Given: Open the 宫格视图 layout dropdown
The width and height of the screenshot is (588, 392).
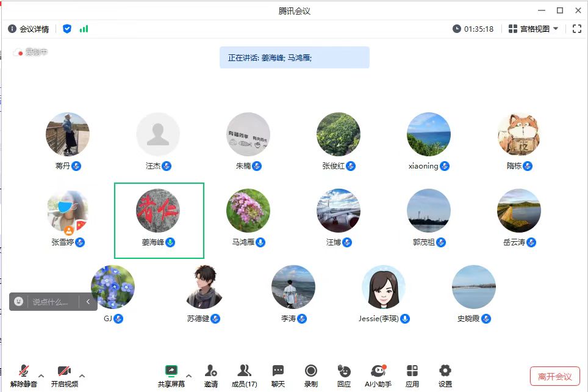Looking at the screenshot, I should point(533,29).
